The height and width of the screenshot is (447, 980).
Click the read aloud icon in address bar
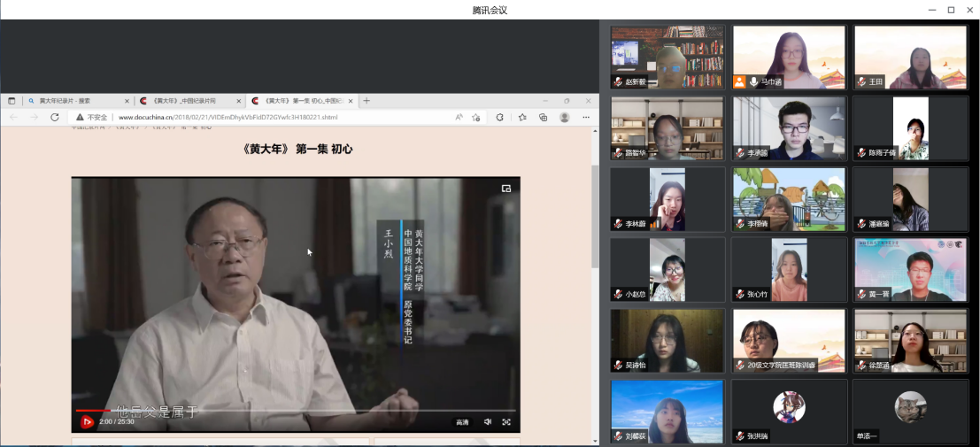point(459,117)
